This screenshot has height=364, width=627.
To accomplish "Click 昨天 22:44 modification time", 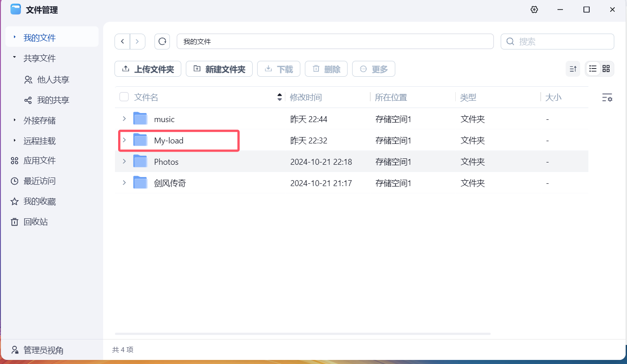I will 309,119.
